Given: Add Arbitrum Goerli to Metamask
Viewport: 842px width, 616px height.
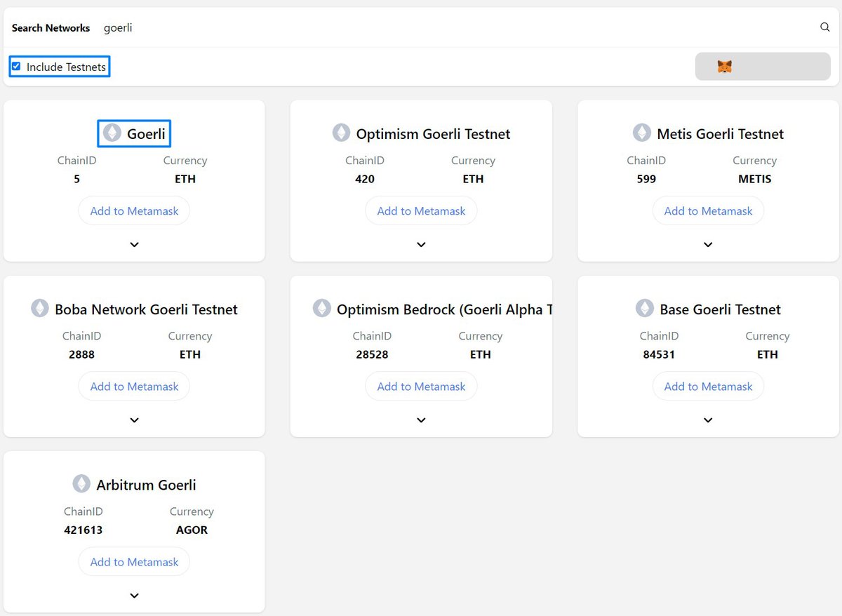Looking at the screenshot, I should coord(134,561).
